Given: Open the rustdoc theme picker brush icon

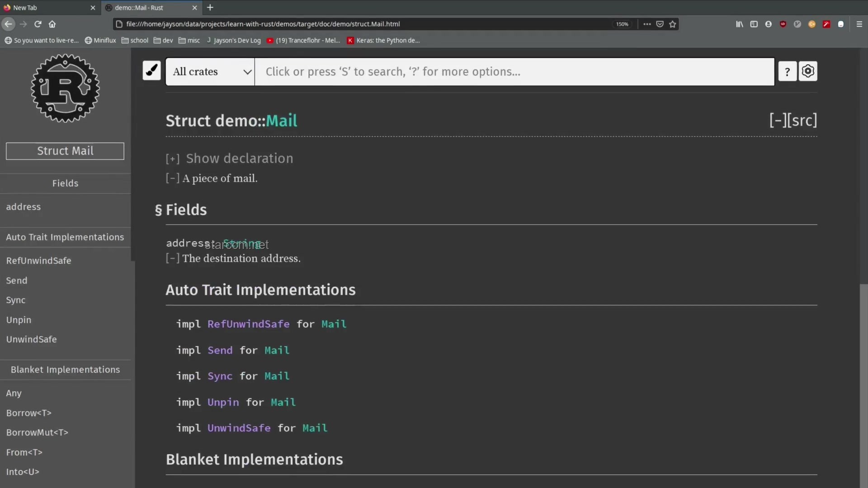Looking at the screenshot, I should click(x=151, y=71).
